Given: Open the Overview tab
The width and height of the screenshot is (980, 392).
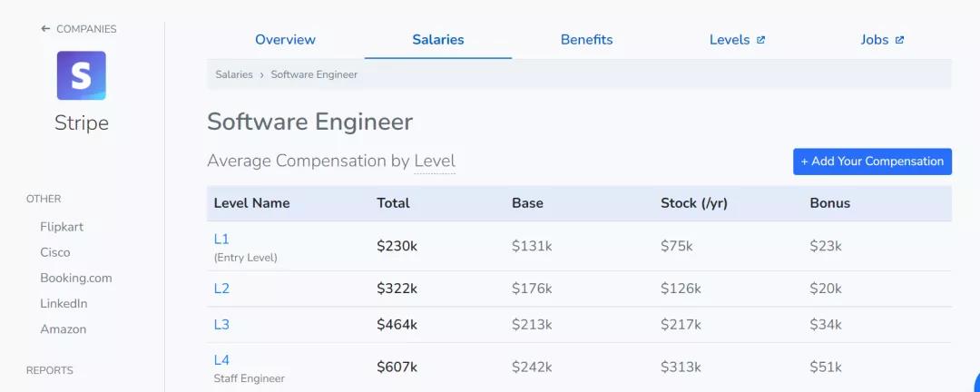Looking at the screenshot, I should point(285,39).
